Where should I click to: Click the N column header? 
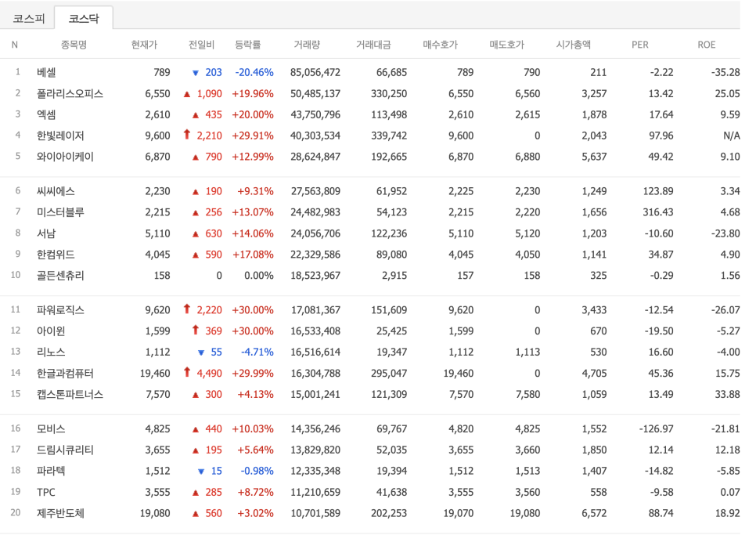[14, 45]
